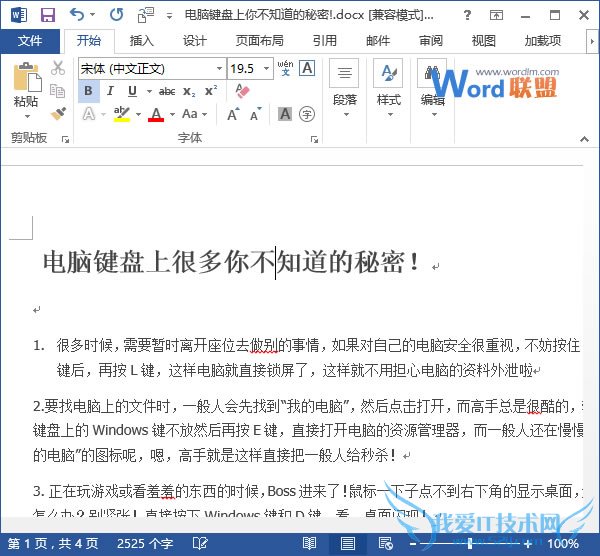Open the 邮件 Mailings tab

(x=378, y=41)
